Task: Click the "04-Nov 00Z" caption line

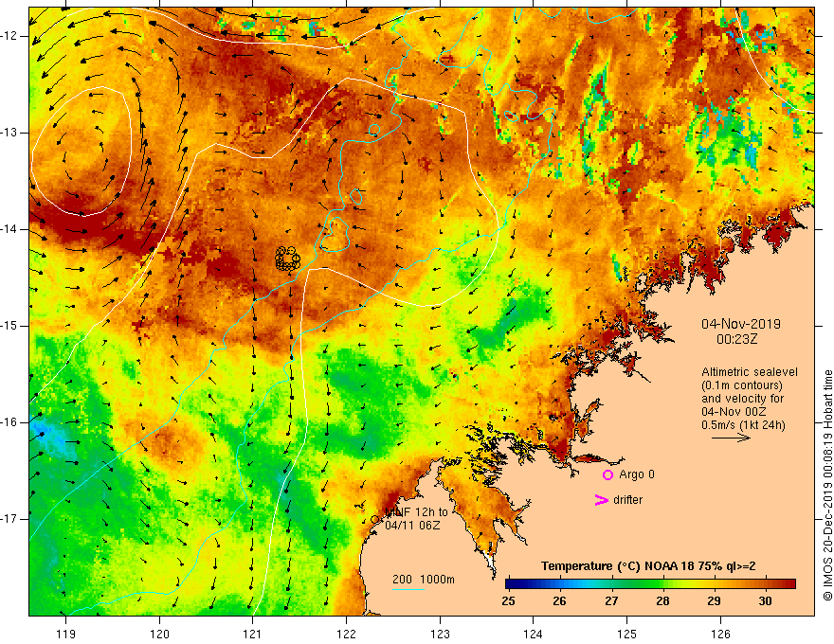Action: point(733,412)
